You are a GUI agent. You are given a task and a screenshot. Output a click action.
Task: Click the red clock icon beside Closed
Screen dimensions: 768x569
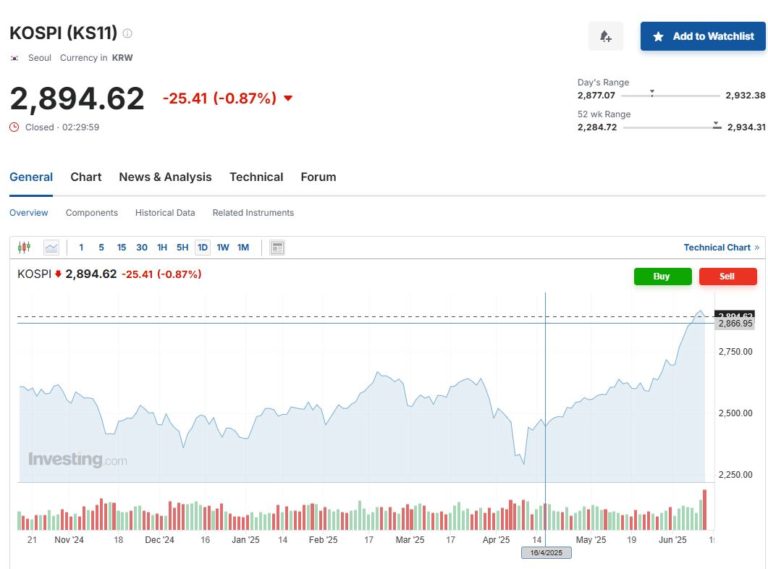pos(14,127)
